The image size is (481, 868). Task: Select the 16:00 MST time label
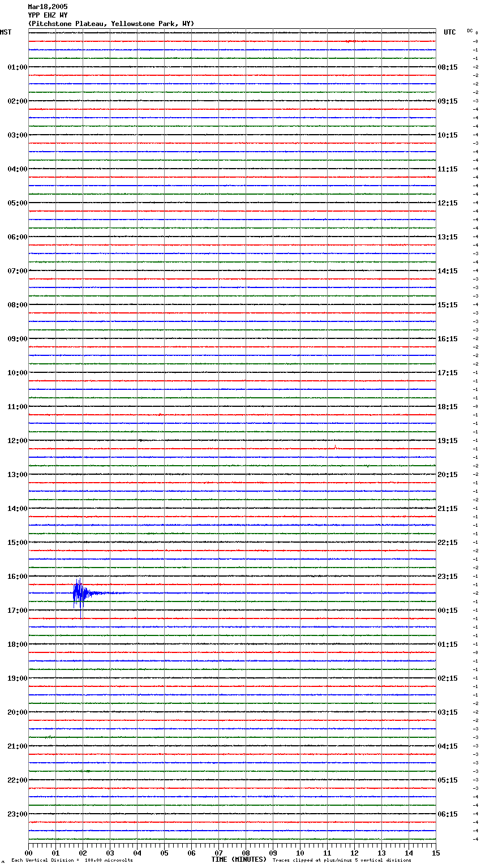click(18, 577)
